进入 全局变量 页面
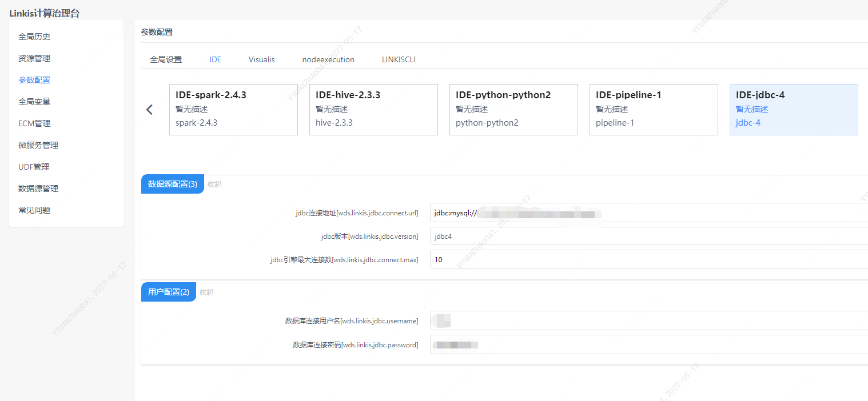The height and width of the screenshot is (401, 868). (34, 101)
